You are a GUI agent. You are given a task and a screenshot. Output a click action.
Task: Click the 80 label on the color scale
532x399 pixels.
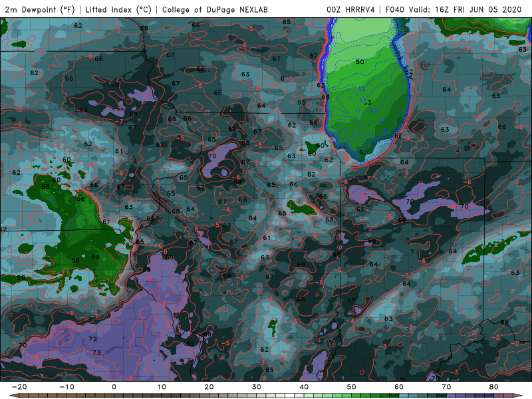pos(494,387)
